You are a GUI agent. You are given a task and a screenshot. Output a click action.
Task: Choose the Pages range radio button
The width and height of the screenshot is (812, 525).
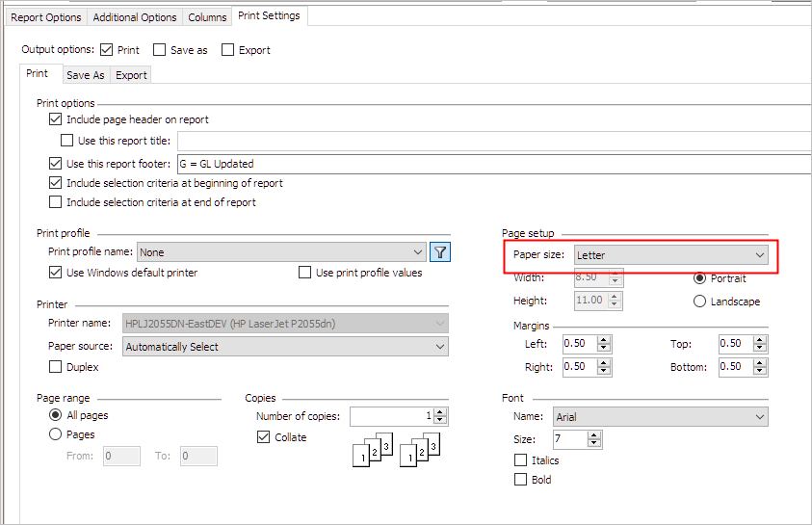pos(55,434)
